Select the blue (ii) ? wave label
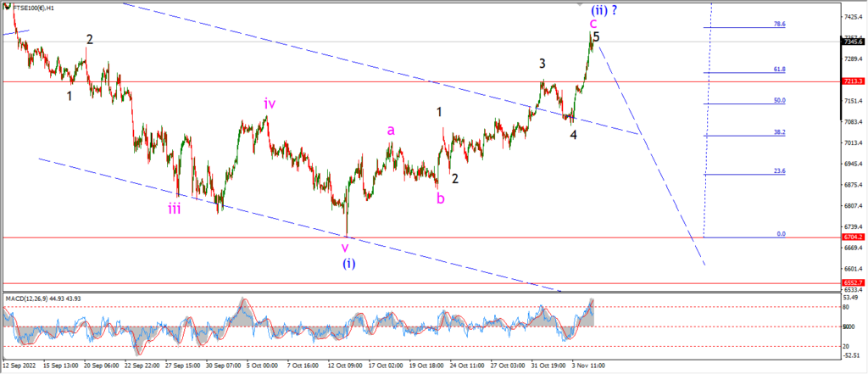This screenshot has width=868, height=374. [x=604, y=10]
